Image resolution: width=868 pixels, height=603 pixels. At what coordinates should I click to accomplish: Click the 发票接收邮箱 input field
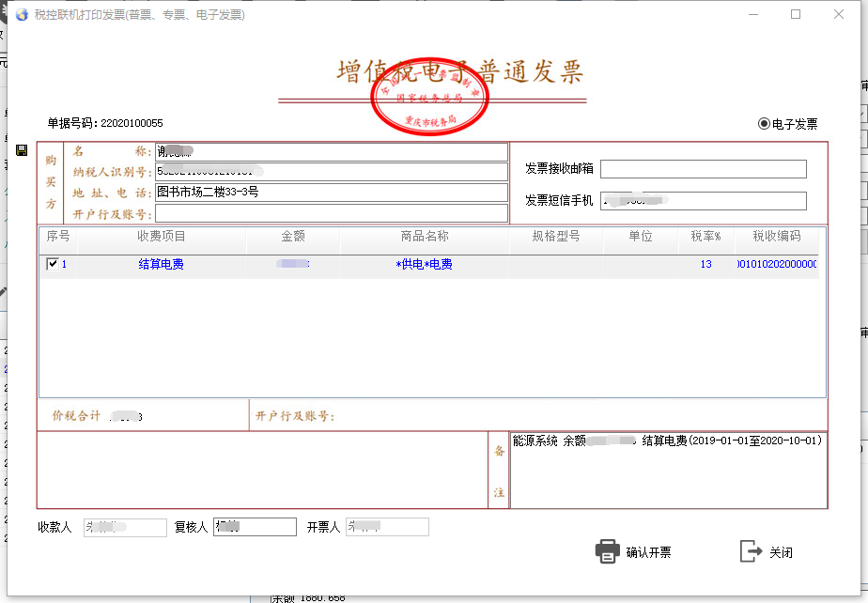click(703, 169)
